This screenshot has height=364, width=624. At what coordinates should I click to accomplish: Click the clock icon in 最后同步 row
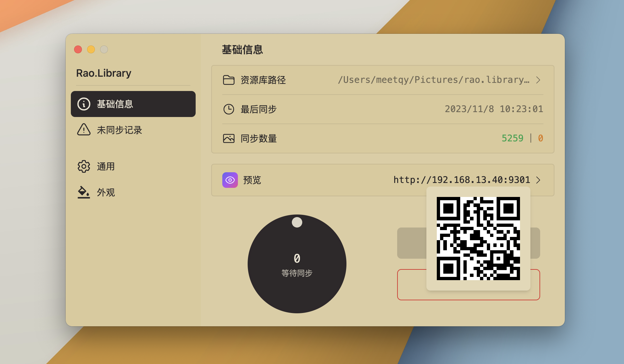click(x=229, y=109)
